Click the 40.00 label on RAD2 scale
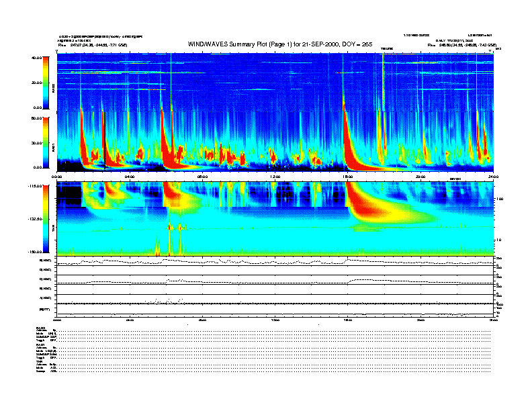The width and height of the screenshot is (532, 411). point(36,58)
